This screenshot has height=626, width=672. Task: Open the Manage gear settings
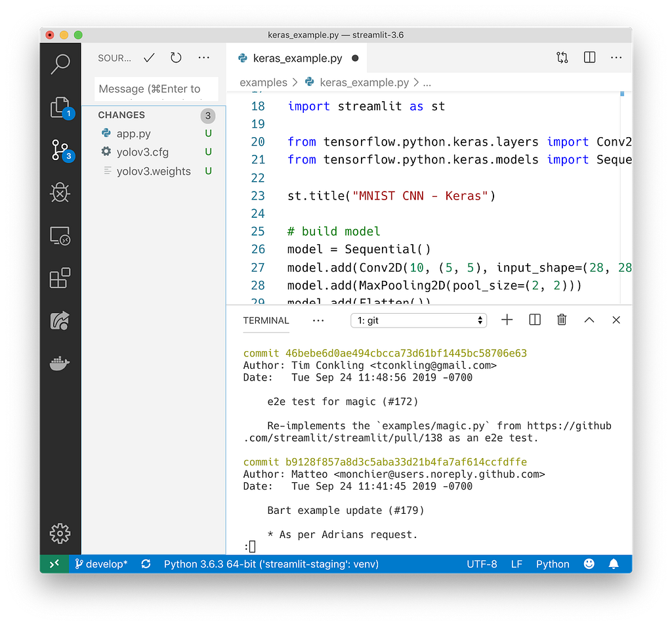(x=60, y=533)
